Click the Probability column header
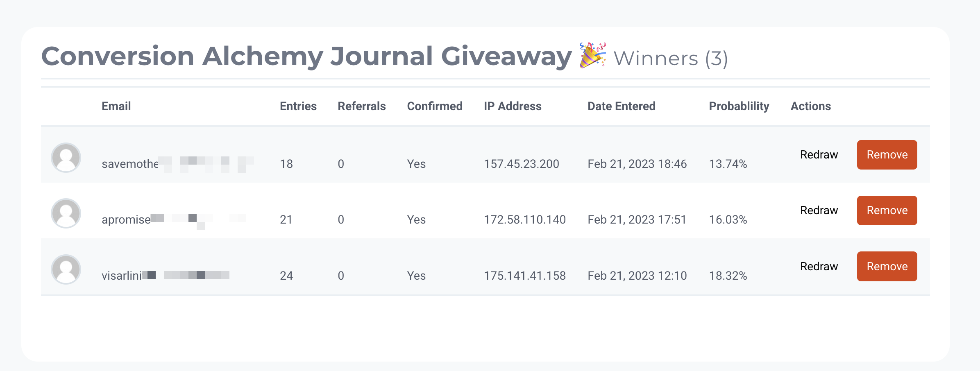 (739, 106)
